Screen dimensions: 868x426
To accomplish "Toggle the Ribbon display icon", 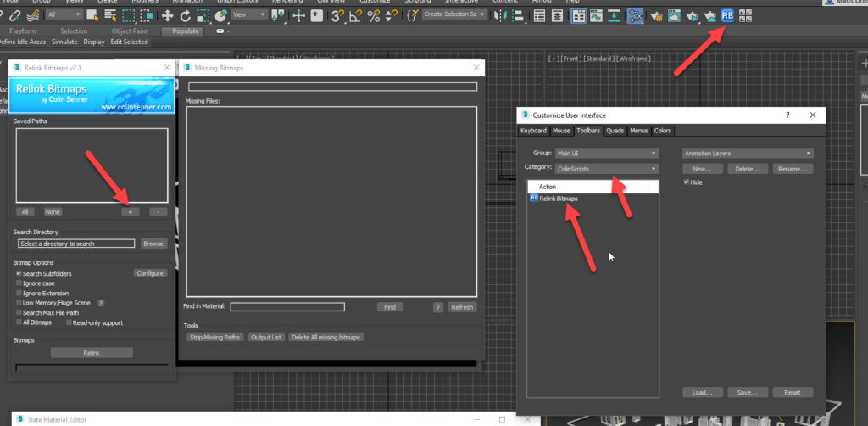I will [x=578, y=16].
